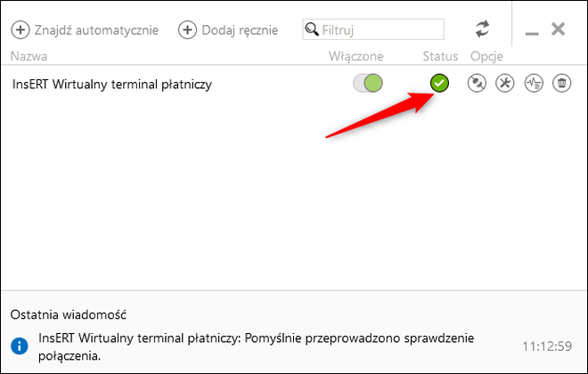Click the Status column header
This screenshot has width=588, height=374.
click(x=440, y=56)
